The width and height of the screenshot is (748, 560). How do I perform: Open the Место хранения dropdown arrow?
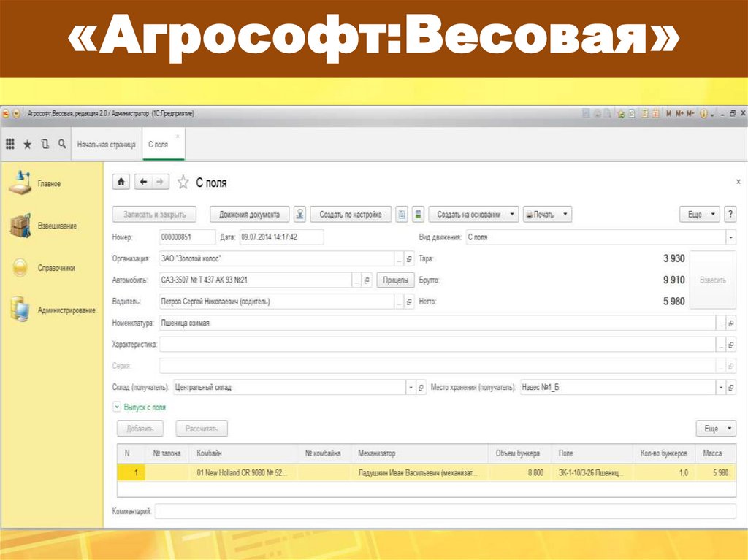pos(721,387)
